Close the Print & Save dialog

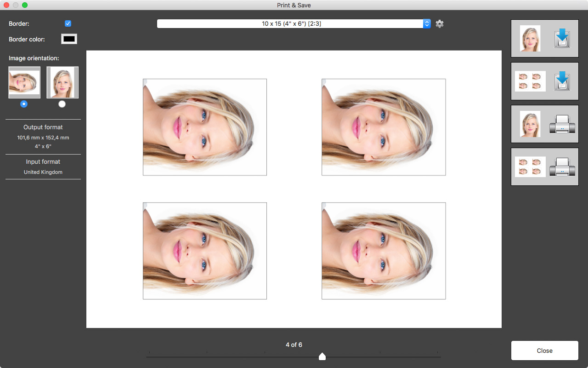tap(544, 351)
